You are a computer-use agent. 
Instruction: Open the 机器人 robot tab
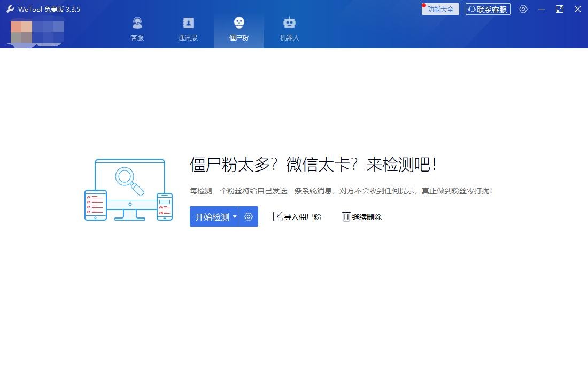tap(290, 29)
